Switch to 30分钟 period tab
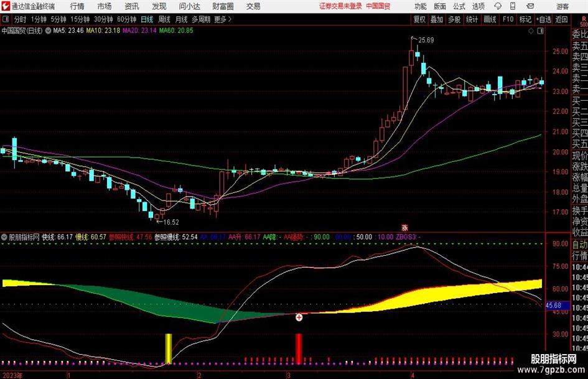588x379 pixels. [x=103, y=19]
